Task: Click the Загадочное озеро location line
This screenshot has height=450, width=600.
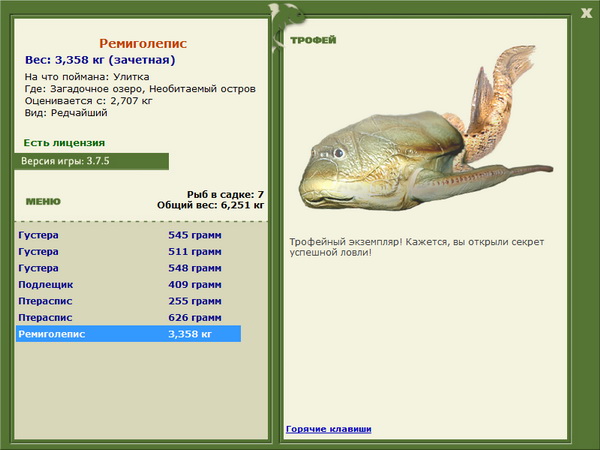Action: tap(140, 89)
